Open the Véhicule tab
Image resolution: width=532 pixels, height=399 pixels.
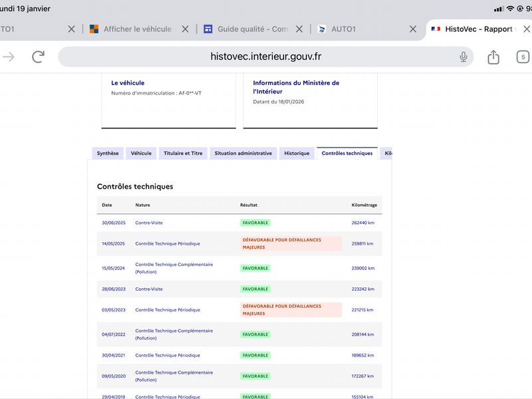tap(141, 154)
